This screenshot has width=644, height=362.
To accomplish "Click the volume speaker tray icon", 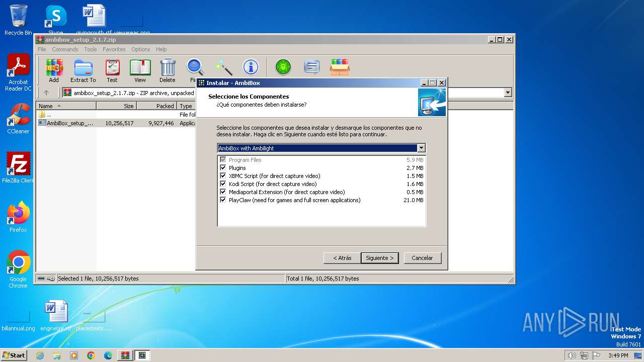I will pyautogui.click(x=572, y=355).
